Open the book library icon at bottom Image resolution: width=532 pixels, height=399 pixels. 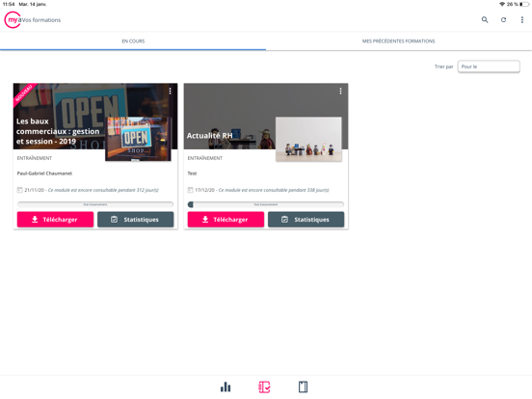tap(303, 386)
